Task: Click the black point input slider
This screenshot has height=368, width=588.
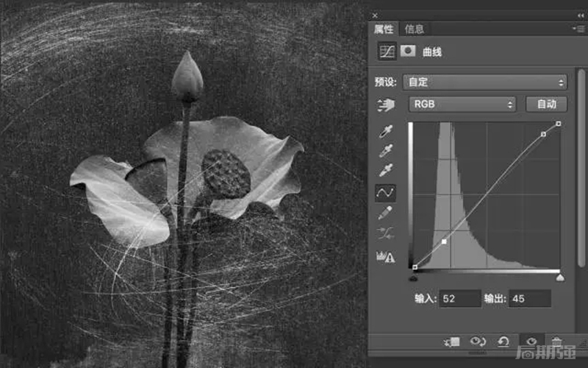Action: click(x=413, y=278)
